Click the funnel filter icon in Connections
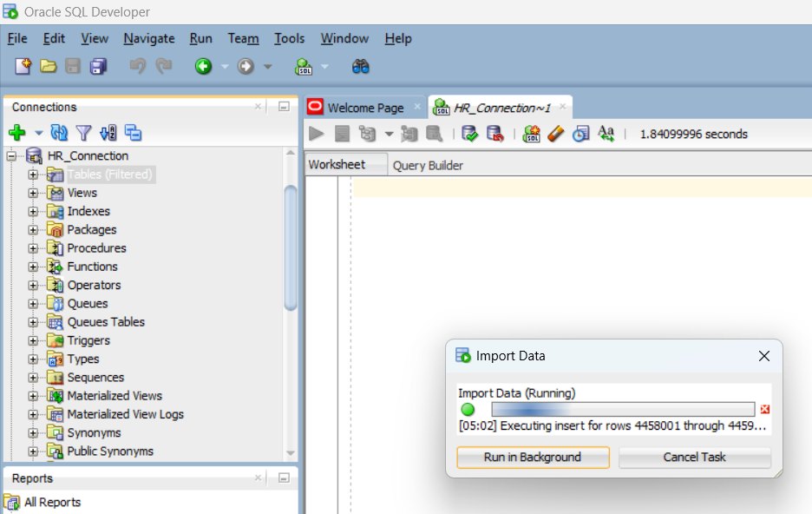This screenshot has width=812, height=514. pyautogui.click(x=83, y=133)
